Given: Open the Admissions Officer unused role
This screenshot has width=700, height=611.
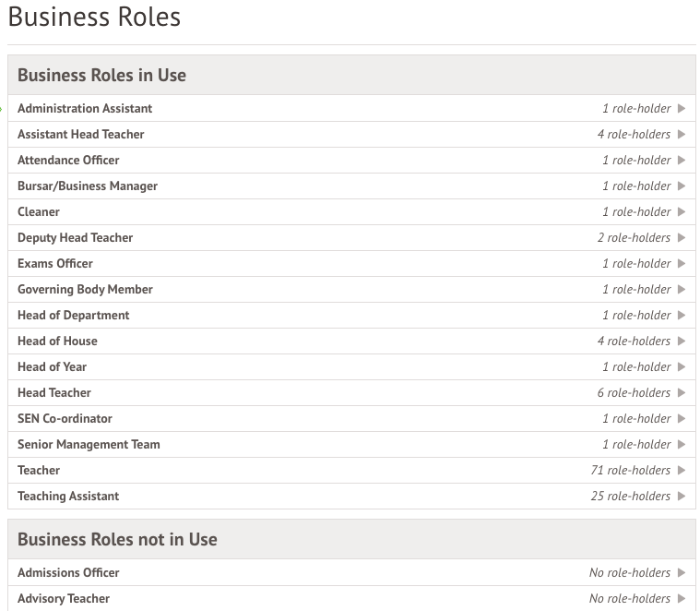Looking at the screenshot, I should tap(68, 572).
